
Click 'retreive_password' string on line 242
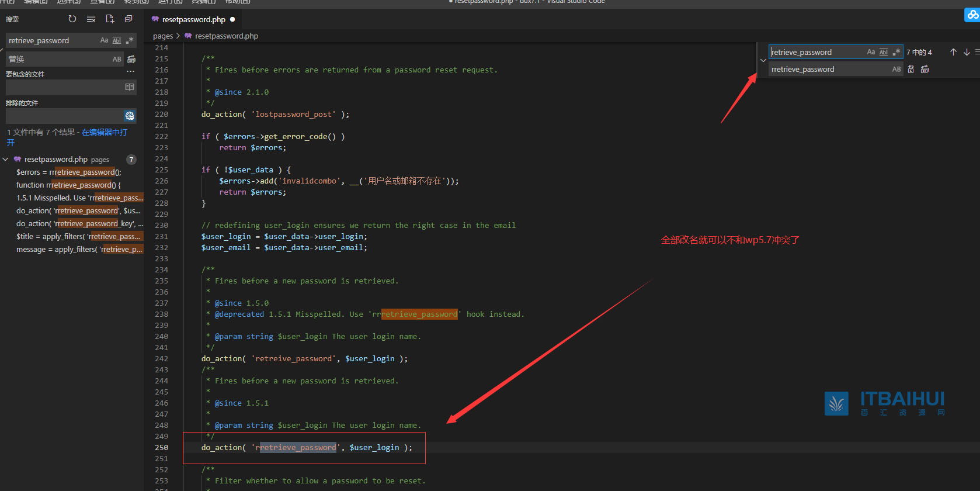click(x=293, y=358)
